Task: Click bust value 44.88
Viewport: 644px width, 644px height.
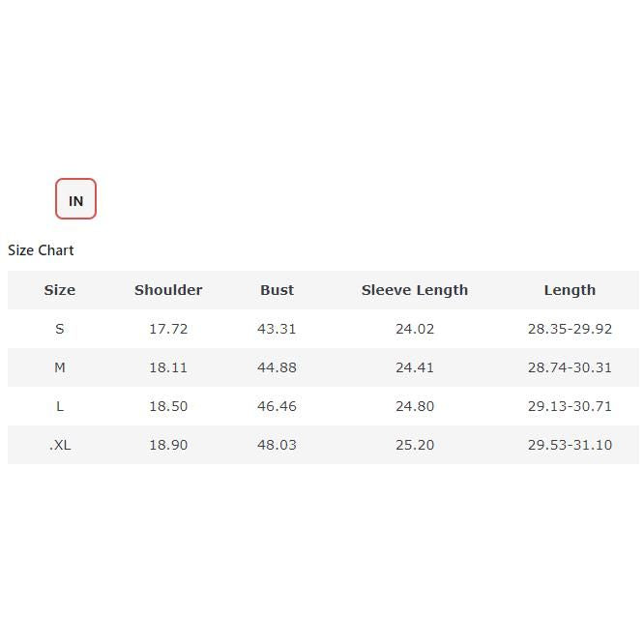Action: coord(277,367)
